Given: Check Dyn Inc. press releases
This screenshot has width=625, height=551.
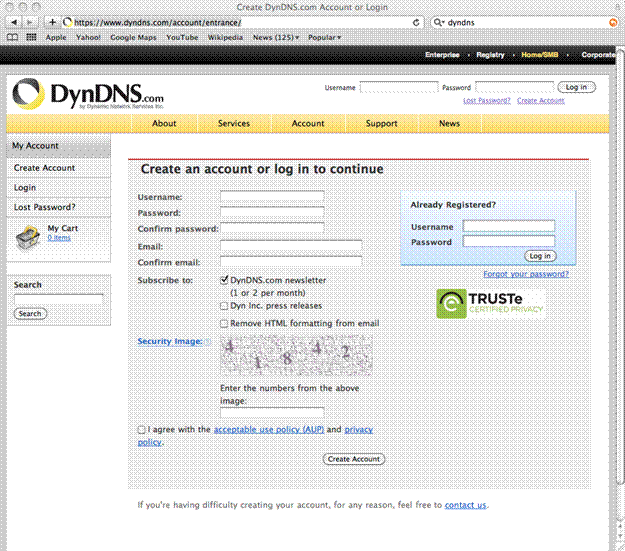Looking at the screenshot, I should pos(224,306).
